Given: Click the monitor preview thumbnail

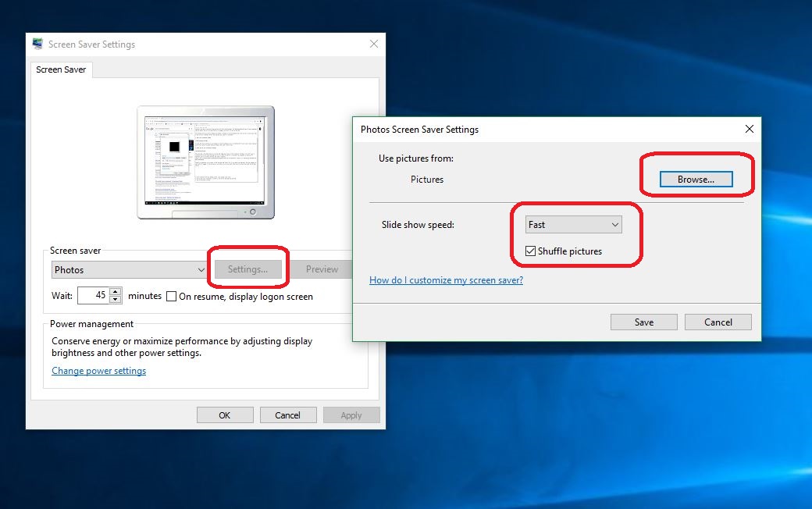Looking at the screenshot, I should (x=205, y=162).
